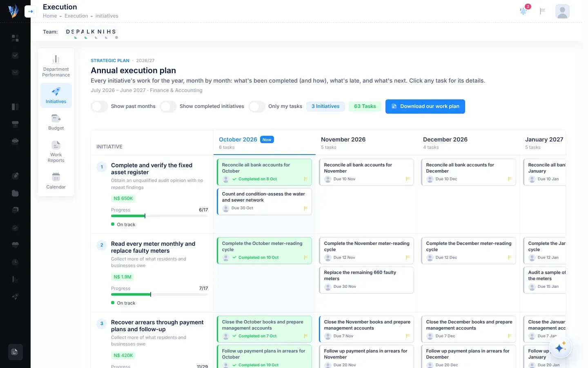This screenshot has height=368, width=588.
Task: Click the 63 Tasks badge
Action: (x=365, y=106)
